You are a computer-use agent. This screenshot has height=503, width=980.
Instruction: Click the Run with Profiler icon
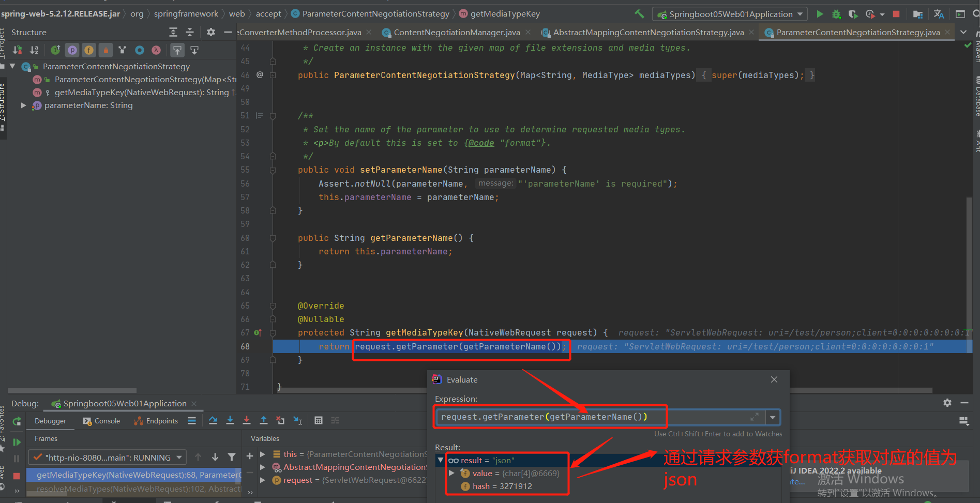[870, 14]
